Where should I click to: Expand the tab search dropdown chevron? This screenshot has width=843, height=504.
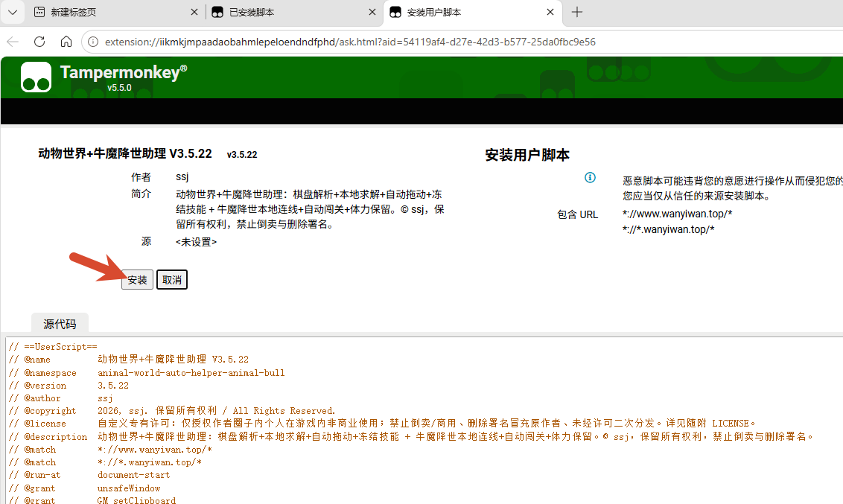[x=13, y=12]
